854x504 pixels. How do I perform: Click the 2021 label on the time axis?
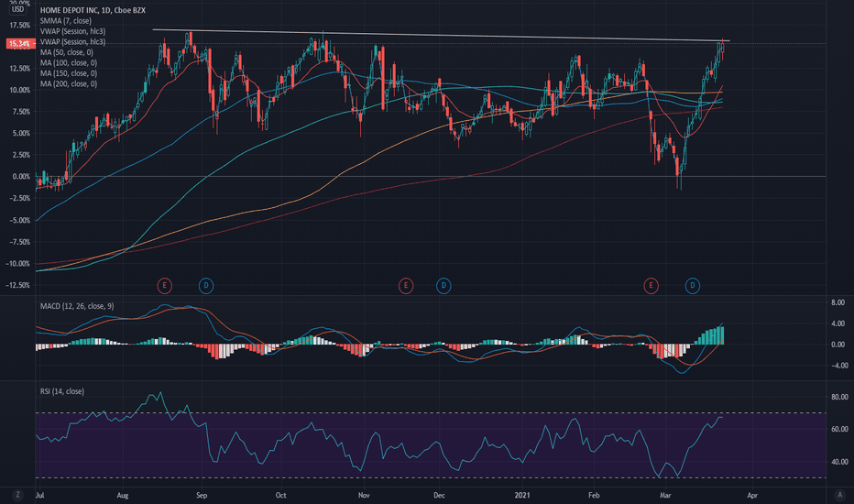pyautogui.click(x=521, y=495)
